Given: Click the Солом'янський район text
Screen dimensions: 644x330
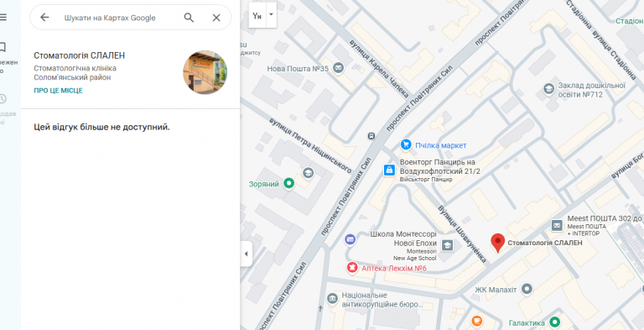Looking at the screenshot, I should tap(72, 77).
